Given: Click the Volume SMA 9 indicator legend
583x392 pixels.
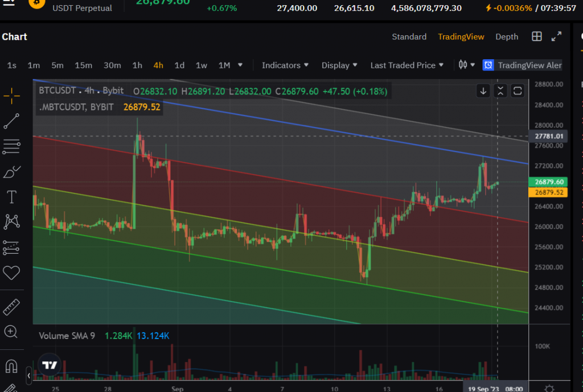Looking at the screenshot, I should [67, 336].
